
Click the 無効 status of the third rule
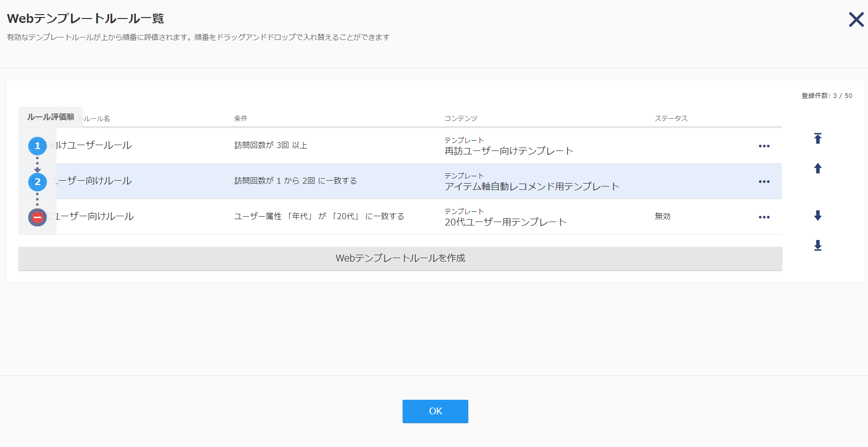(x=663, y=216)
